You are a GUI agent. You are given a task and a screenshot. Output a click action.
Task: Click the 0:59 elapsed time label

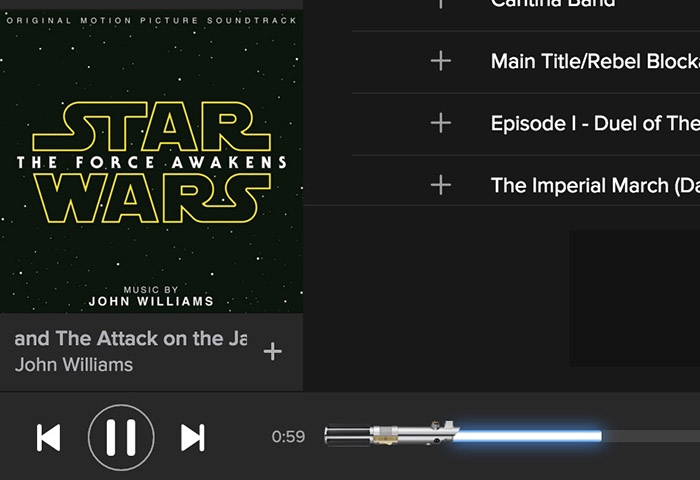288,437
